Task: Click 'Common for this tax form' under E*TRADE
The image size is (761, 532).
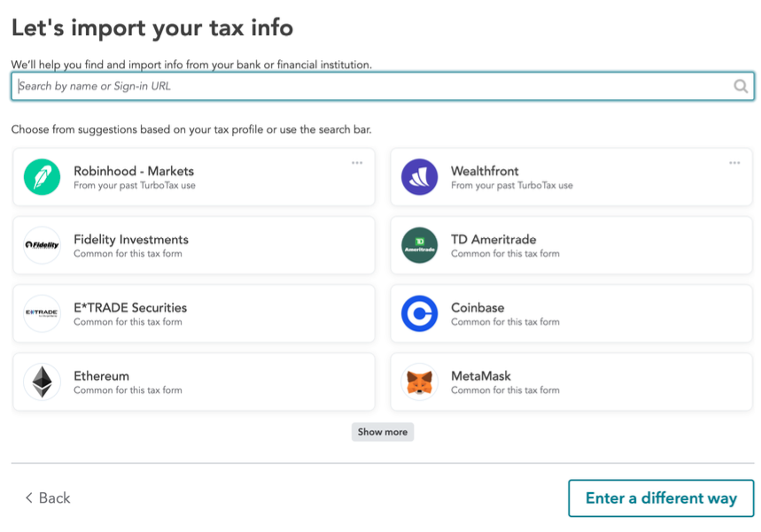Action: coord(128,322)
